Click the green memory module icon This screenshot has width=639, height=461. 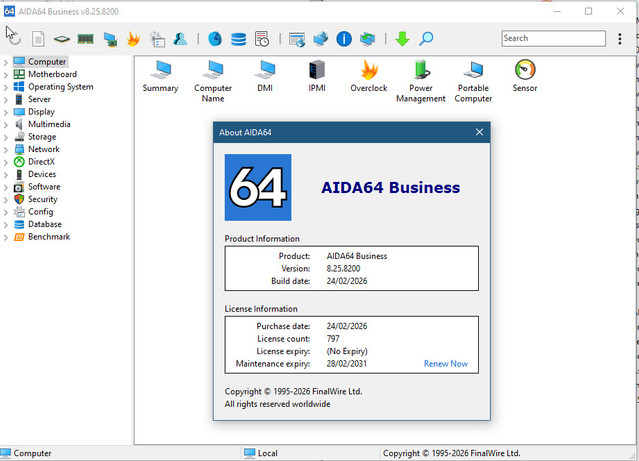coord(86,39)
